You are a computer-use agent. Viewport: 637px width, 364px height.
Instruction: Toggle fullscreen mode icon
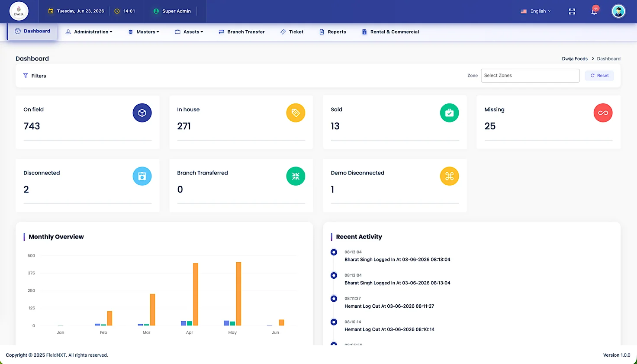click(x=572, y=12)
